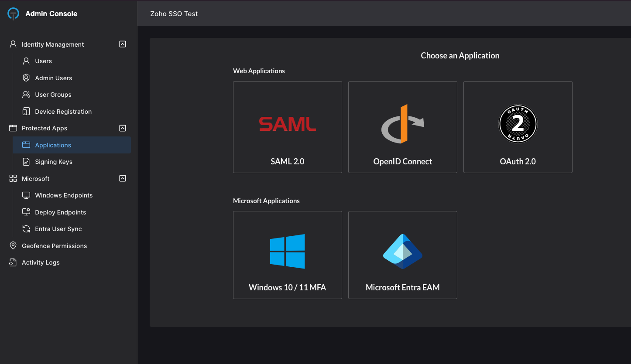The width and height of the screenshot is (631, 364).
Task: Collapse the Microsoft section
Action: coord(123,178)
